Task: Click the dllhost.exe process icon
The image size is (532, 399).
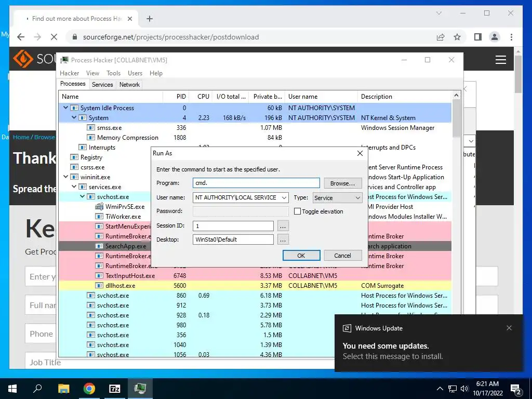Action: (99, 285)
